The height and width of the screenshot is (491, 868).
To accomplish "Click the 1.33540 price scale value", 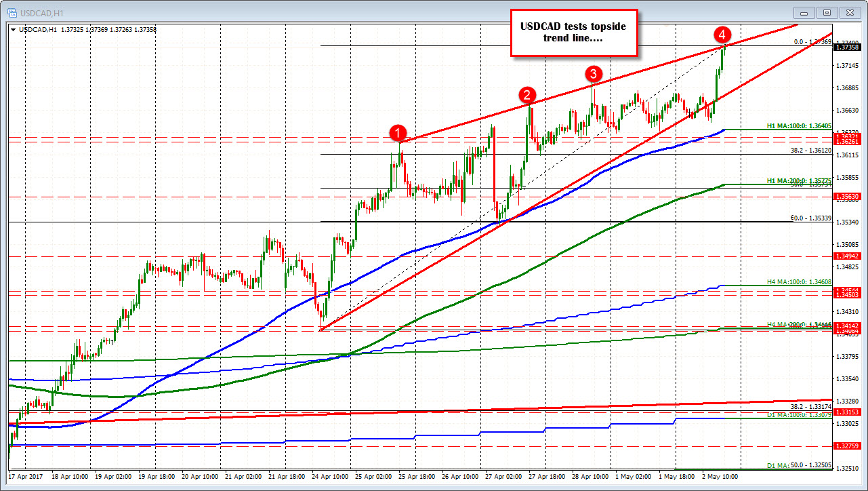I will click(848, 379).
